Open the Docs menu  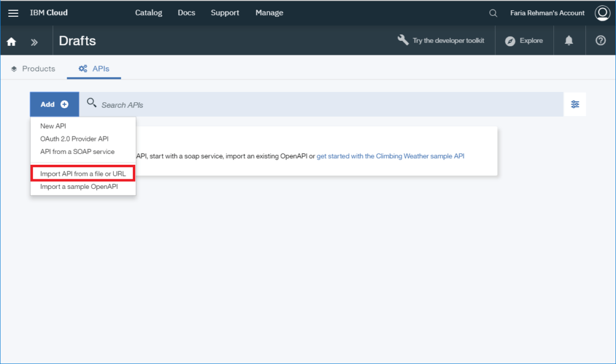[186, 13]
